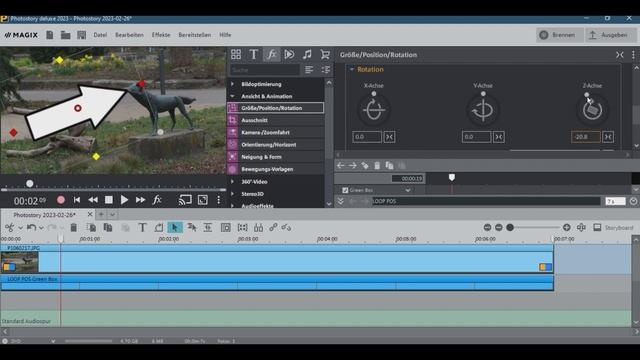The width and height of the screenshot is (640, 360).
Task: Expand the 360°-Video category
Action: click(x=232, y=182)
